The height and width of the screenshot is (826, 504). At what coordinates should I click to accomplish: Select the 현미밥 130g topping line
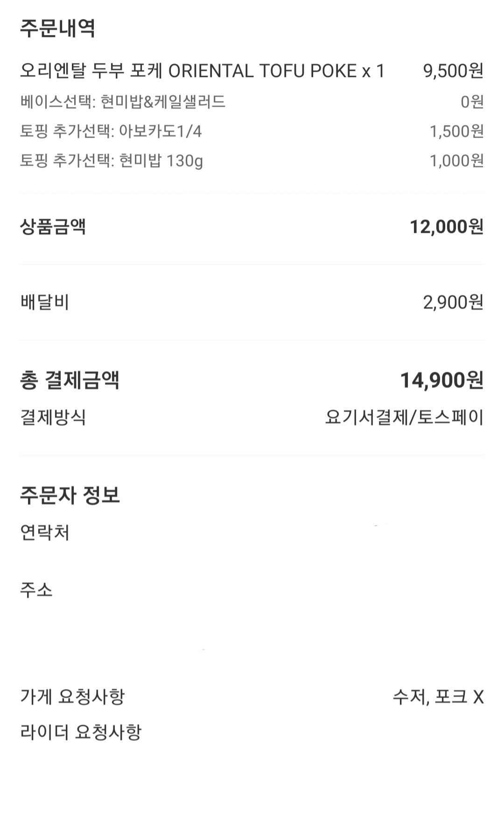[112, 161]
